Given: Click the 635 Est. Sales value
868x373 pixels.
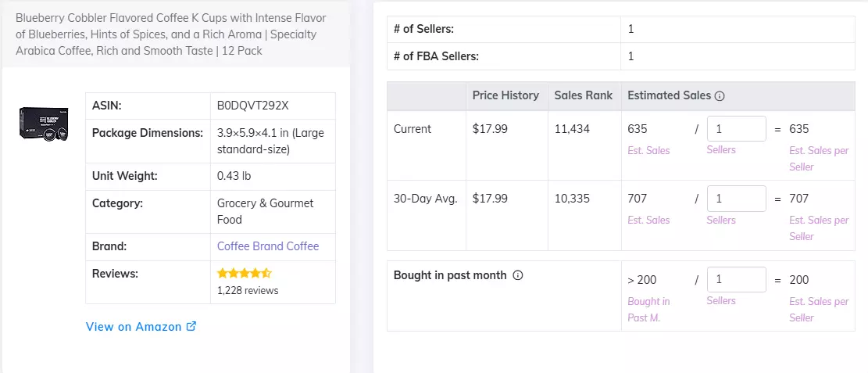Looking at the screenshot, I should pyautogui.click(x=638, y=129).
